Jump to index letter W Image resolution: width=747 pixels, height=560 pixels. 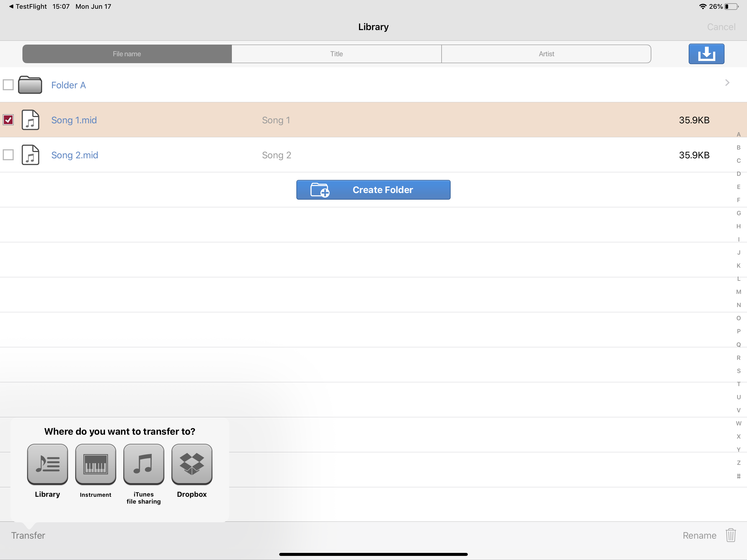click(x=739, y=423)
